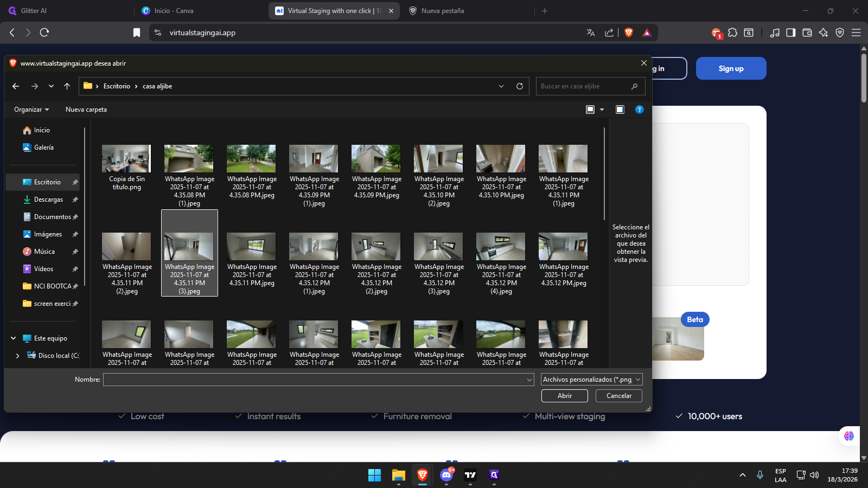Open Discord from the taskbar
The image size is (868, 488).
446,475
